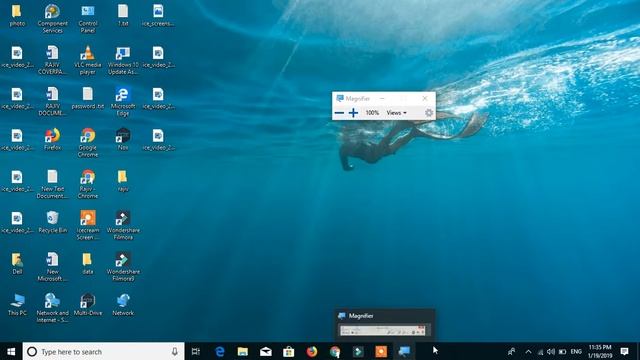Screen dimensions: 640x360
Task: Click the 'Type here to search' box
Action: (103, 351)
